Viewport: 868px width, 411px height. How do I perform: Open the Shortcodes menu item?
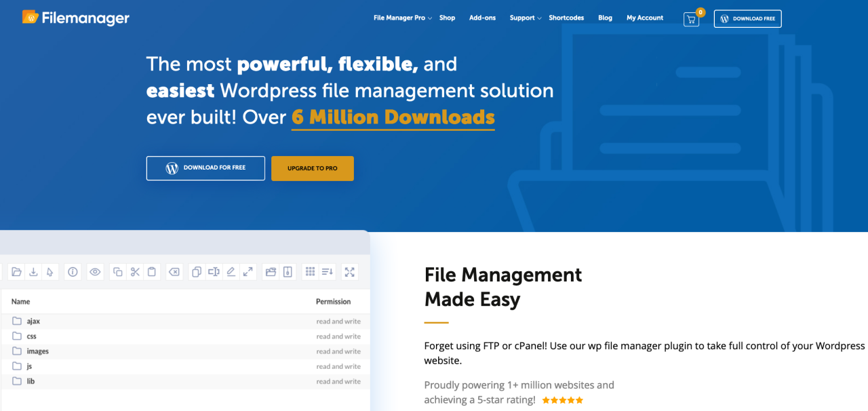pos(566,18)
